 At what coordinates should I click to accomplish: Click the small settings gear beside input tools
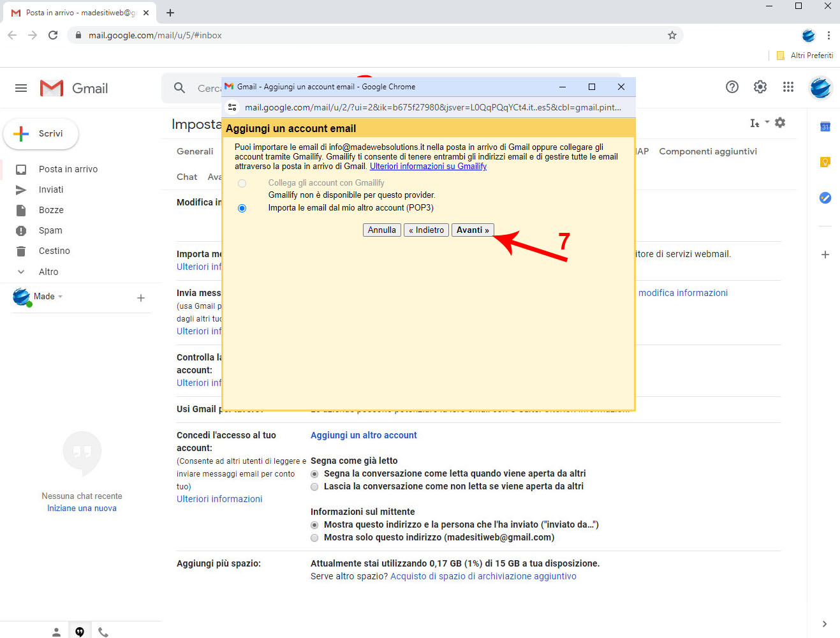[780, 122]
